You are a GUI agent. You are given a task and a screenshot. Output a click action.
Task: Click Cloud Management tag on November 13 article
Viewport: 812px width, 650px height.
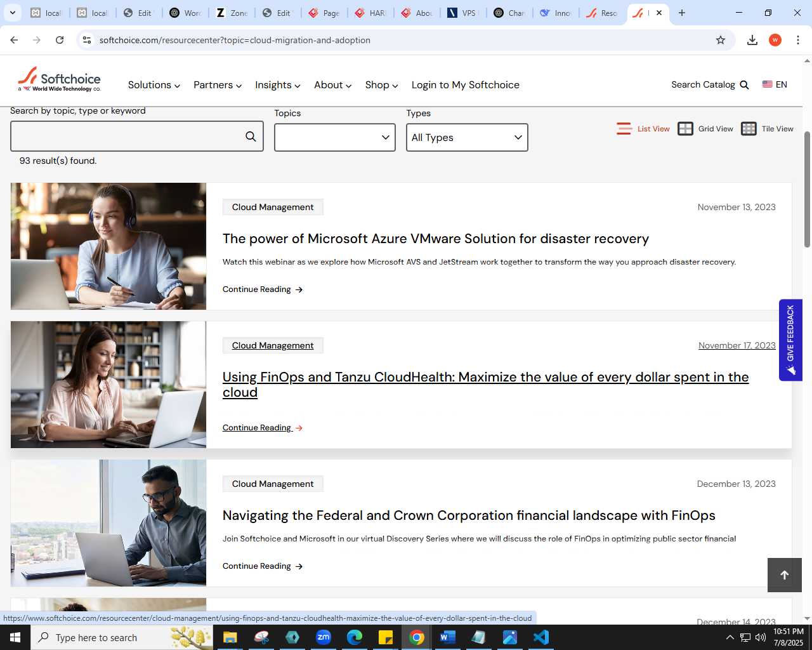[273, 207]
